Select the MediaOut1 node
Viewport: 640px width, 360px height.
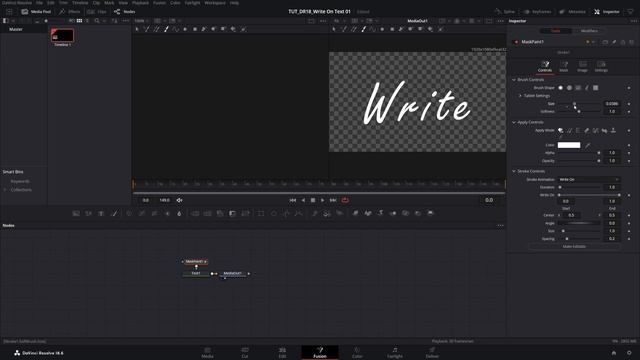[233, 273]
